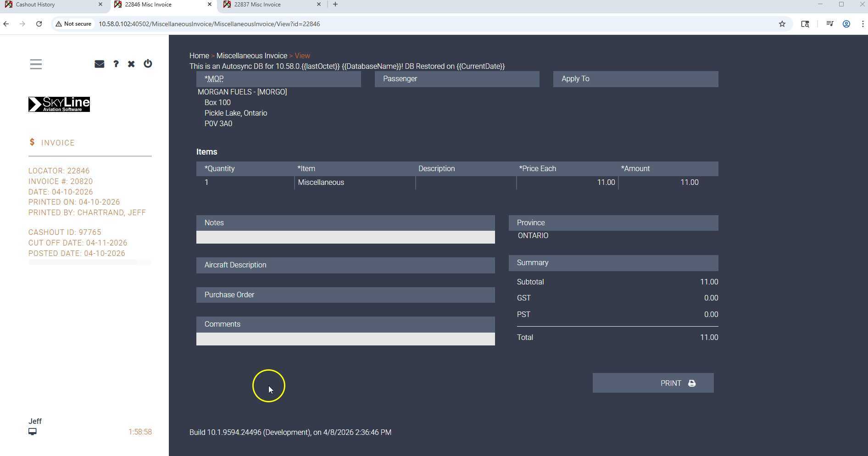Open Miscellaneous Invoice breadcrumb link

251,56
